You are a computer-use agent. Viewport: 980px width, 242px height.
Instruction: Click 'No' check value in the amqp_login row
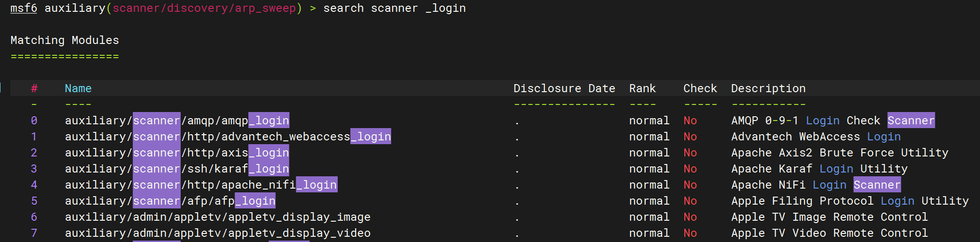coord(690,121)
